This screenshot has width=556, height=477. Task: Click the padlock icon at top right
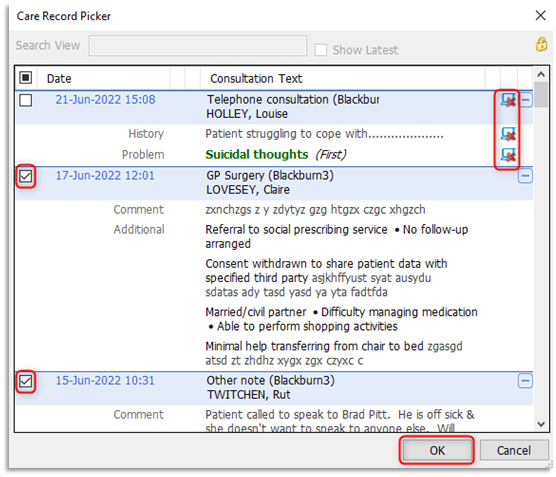pos(541,44)
